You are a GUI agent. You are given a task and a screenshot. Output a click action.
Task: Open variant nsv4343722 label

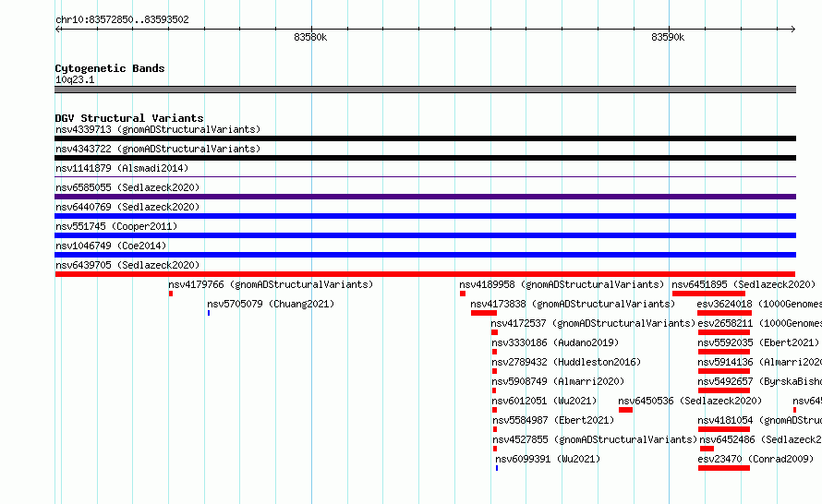coord(158,149)
